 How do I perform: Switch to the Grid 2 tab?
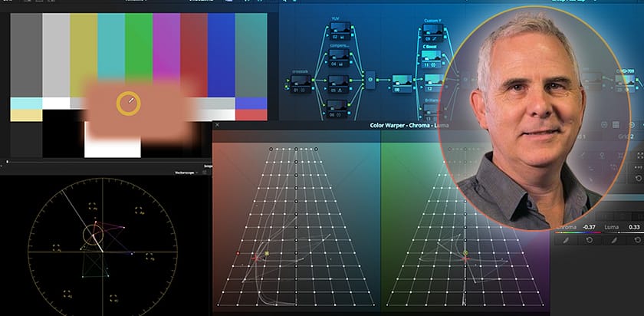pyautogui.click(x=626, y=137)
